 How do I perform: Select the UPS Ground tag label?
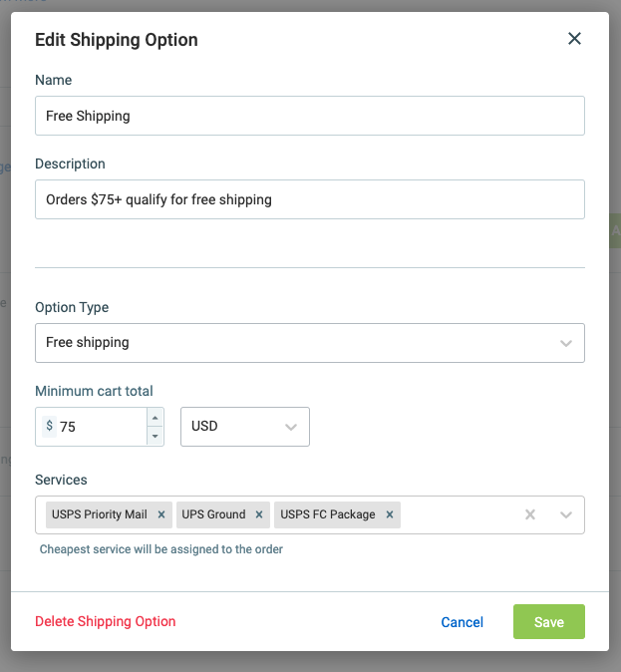(214, 514)
